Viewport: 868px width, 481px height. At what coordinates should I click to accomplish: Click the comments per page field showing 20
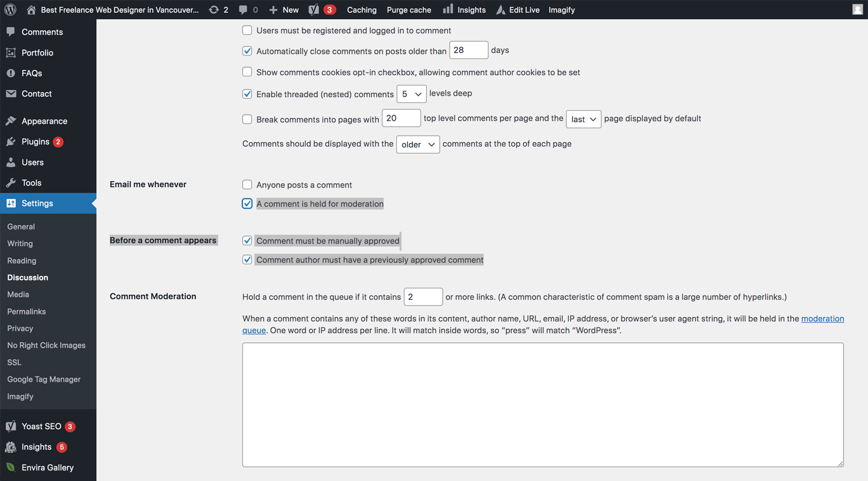[401, 118]
